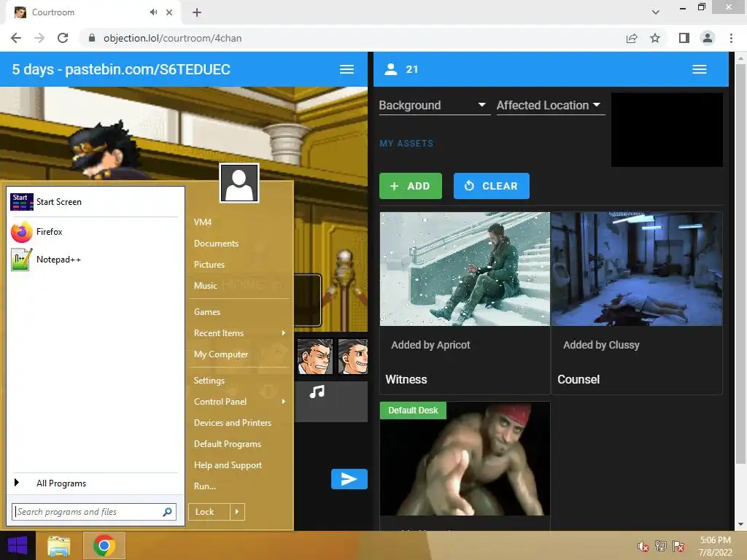Go forward in browser history

39,38
